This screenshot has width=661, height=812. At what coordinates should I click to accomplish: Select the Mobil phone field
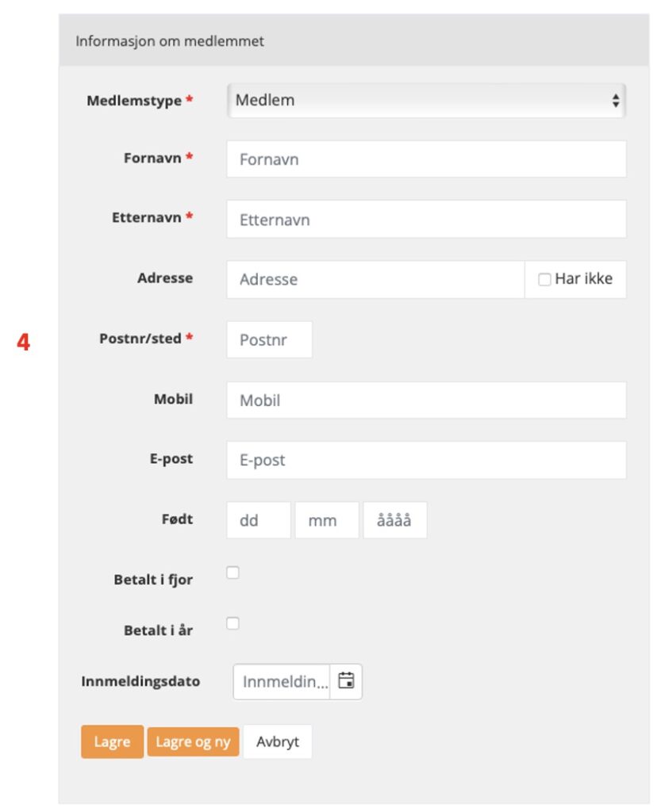(426, 400)
